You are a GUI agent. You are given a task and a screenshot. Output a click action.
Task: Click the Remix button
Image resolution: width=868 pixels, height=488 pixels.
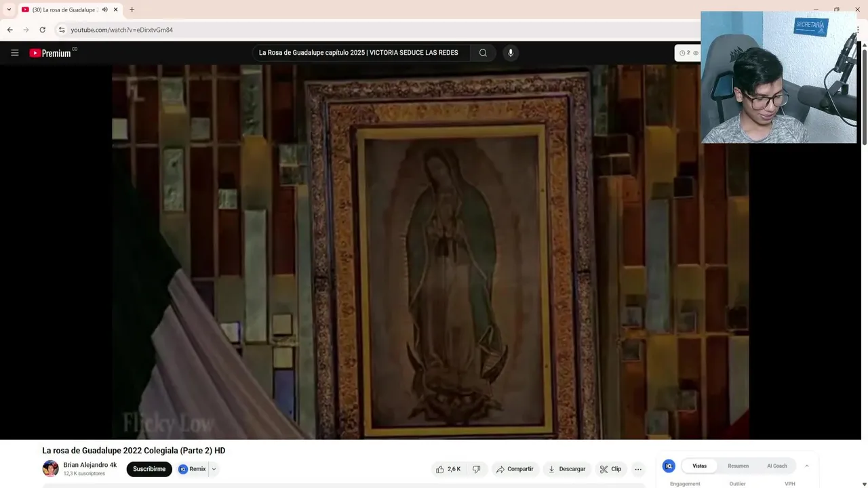[x=192, y=469]
